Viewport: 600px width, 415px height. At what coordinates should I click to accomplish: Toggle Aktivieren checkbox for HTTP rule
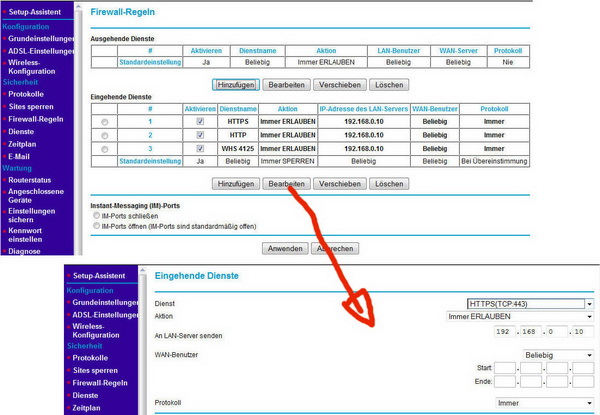pos(200,134)
